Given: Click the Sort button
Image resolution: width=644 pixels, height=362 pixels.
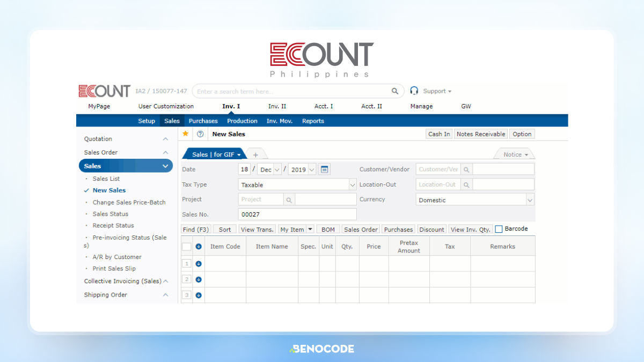Looking at the screenshot, I should [225, 229].
